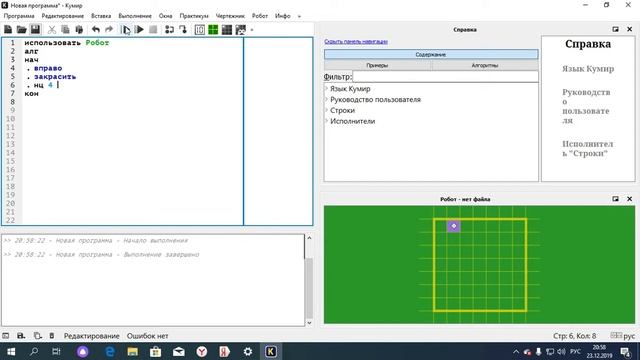Open the Редактирование menu
The height and width of the screenshot is (360, 640).
pos(62,16)
